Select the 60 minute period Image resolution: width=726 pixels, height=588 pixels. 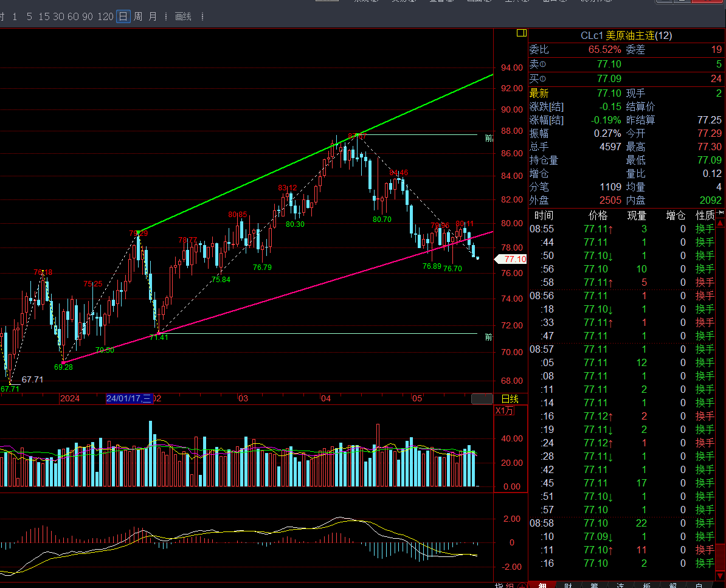(x=73, y=16)
